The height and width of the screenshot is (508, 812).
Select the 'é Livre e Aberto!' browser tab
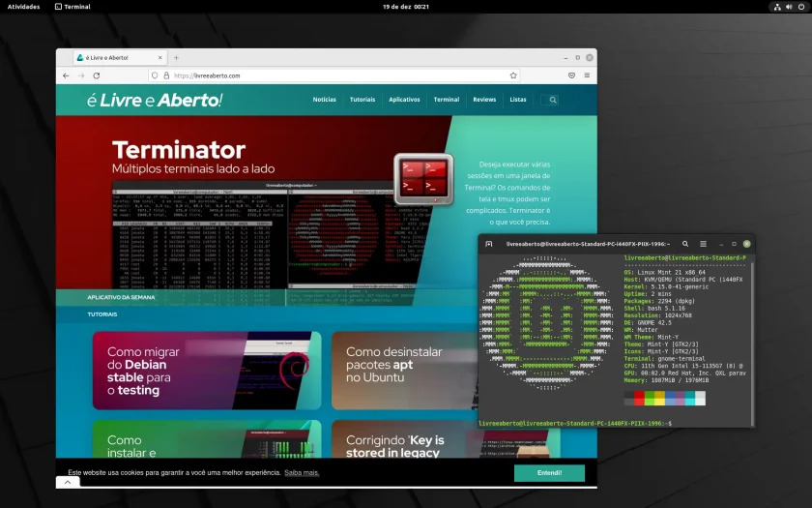120,57
